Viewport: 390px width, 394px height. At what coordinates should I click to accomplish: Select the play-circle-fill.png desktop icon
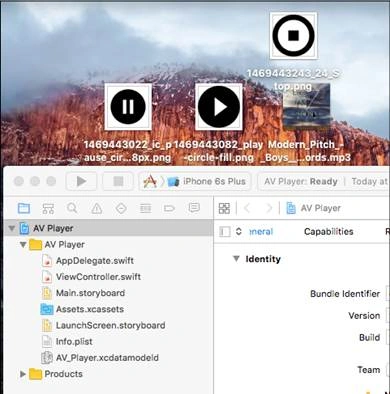219,107
